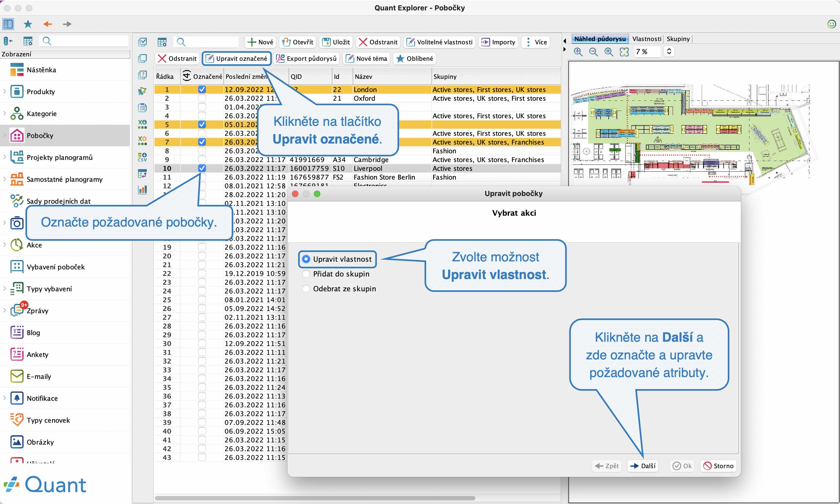The image size is (840, 504).
Task: Uncheck the checkbox for Liverpool row
Action: coord(202,168)
